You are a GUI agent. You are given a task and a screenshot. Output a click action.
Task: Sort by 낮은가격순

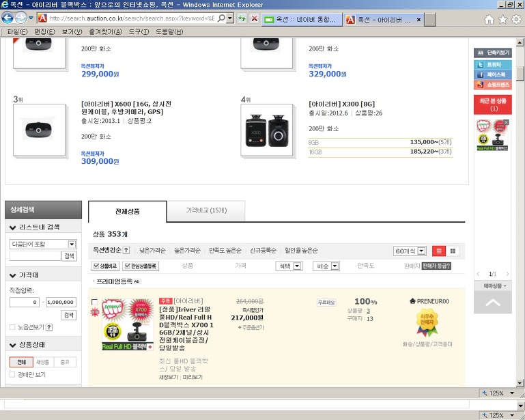152,250
